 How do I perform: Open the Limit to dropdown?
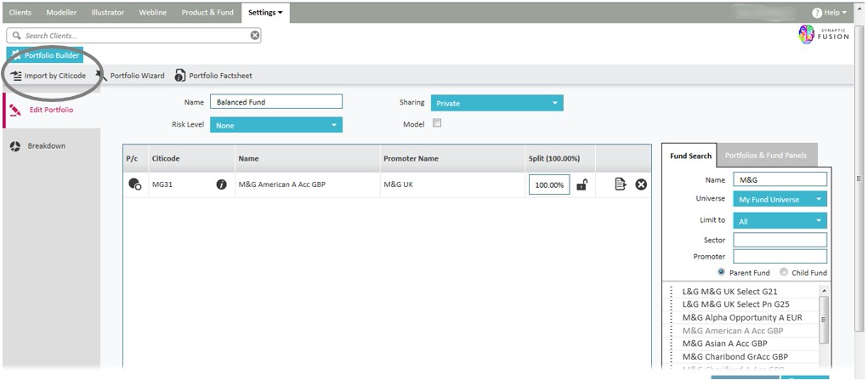[780, 221]
